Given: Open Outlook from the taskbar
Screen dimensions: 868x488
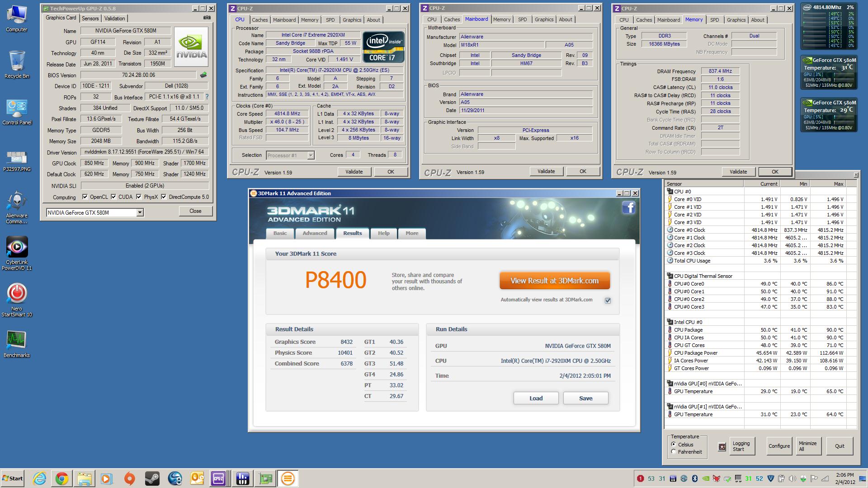Looking at the screenshot, I should pyautogui.click(x=197, y=479).
